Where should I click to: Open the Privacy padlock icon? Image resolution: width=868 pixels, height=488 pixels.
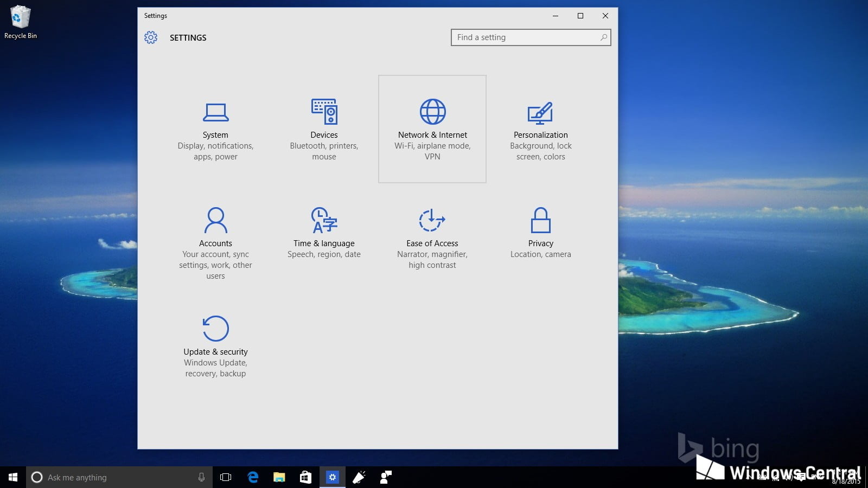(540, 220)
